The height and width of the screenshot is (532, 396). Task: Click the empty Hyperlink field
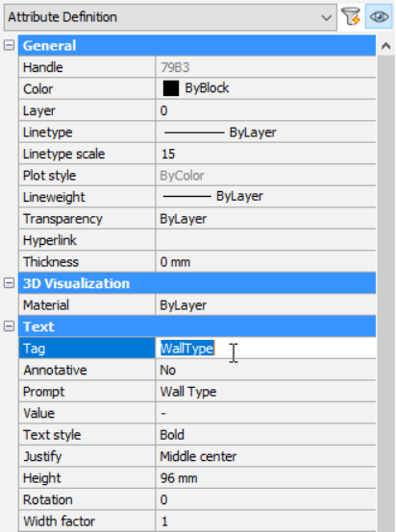265,240
